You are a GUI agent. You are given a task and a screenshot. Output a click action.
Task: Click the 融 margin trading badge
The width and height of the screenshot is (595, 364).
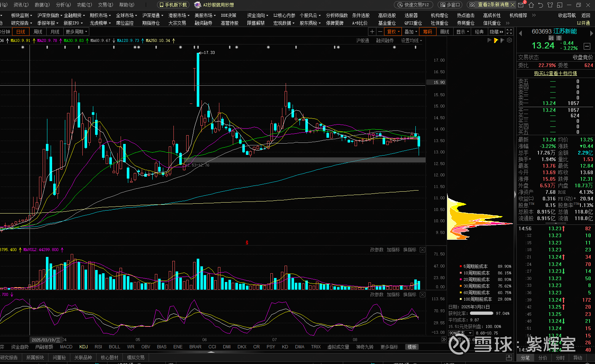[551, 38]
